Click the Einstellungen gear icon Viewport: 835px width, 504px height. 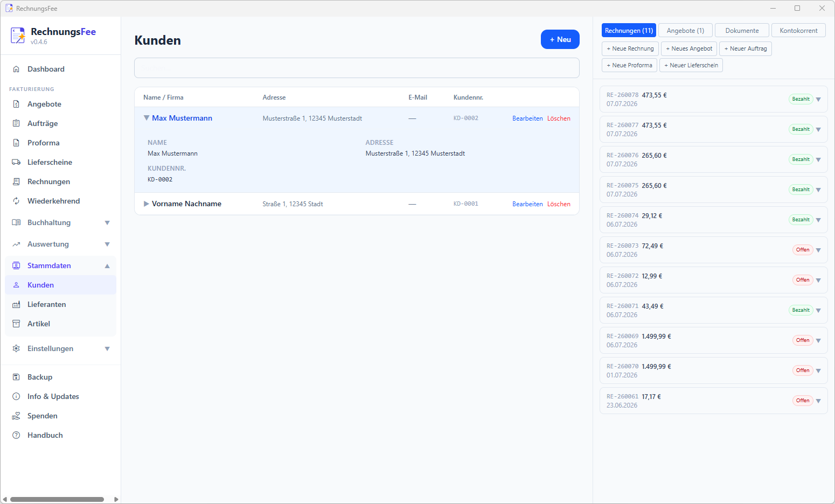click(x=16, y=348)
